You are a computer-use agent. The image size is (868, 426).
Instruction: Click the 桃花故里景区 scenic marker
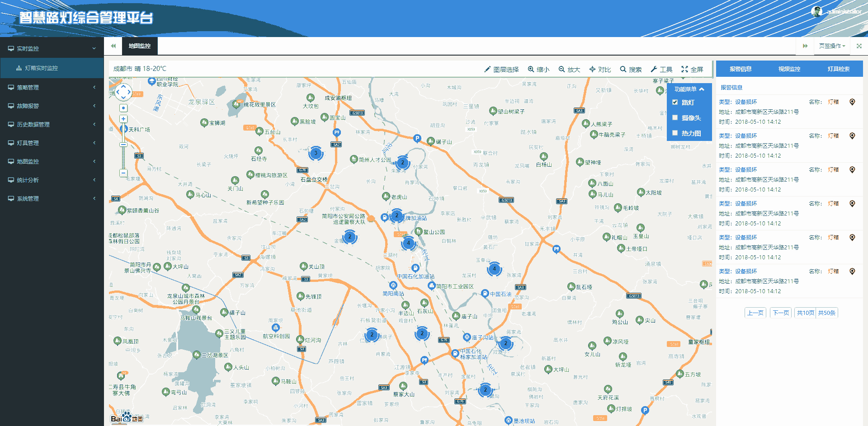click(x=236, y=104)
